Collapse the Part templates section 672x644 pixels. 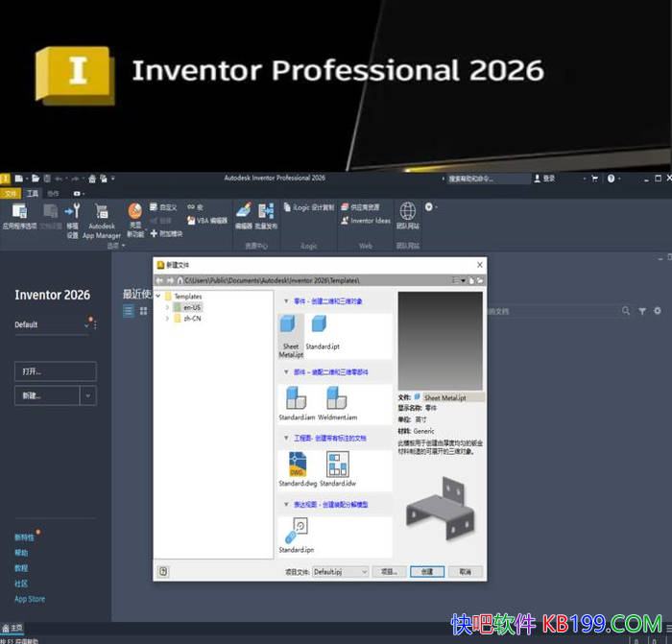[x=286, y=301]
